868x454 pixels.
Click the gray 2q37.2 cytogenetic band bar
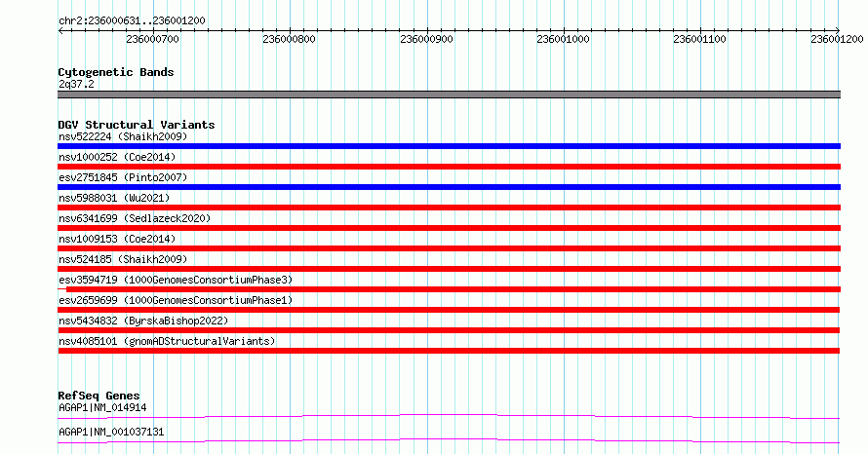[x=449, y=95]
